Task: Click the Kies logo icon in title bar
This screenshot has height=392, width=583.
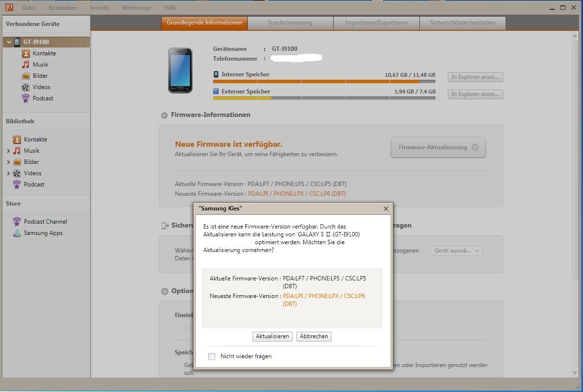Action: tap(9, 7)
